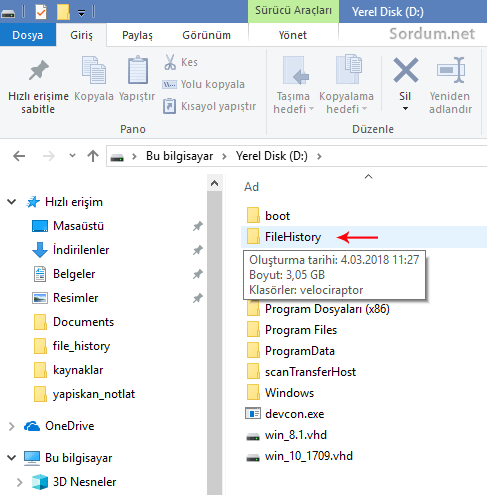This screenshot has height=495, width=487.
Task: Select Documents folder in the navigation pane
Action: click(x=83, y=322)
